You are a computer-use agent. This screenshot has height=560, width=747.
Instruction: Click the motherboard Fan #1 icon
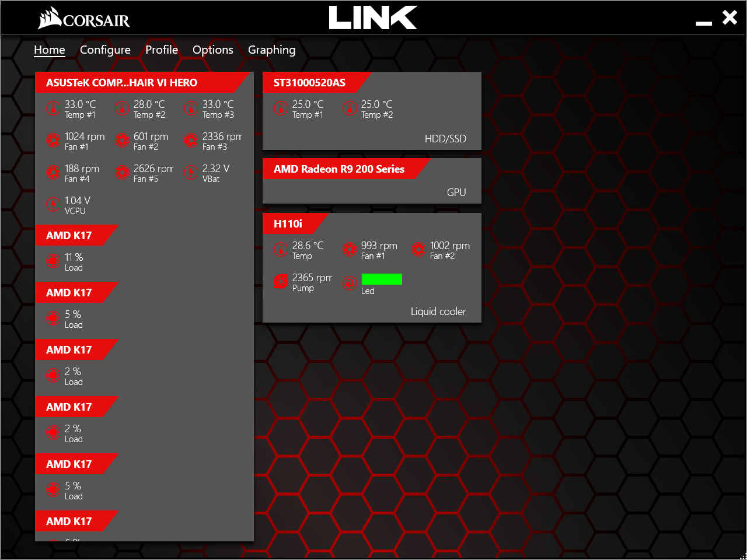(x=53, y=141)
